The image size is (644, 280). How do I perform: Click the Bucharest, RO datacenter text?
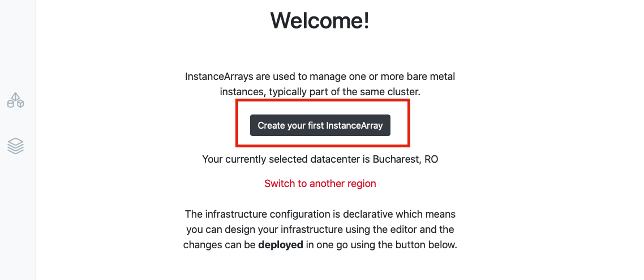[x=405, y=159]
